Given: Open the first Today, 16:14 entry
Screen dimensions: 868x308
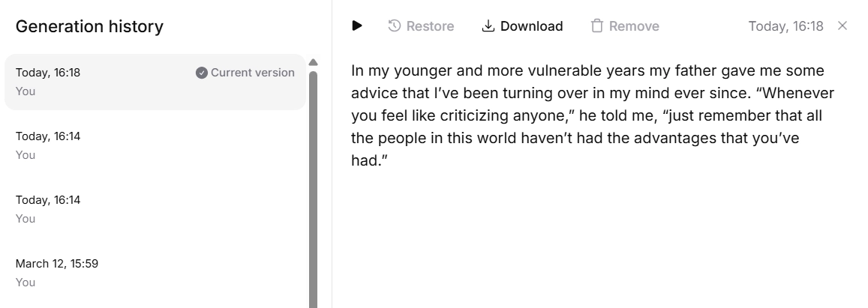Looking at the screenshot, I should (x=155, y=145).
